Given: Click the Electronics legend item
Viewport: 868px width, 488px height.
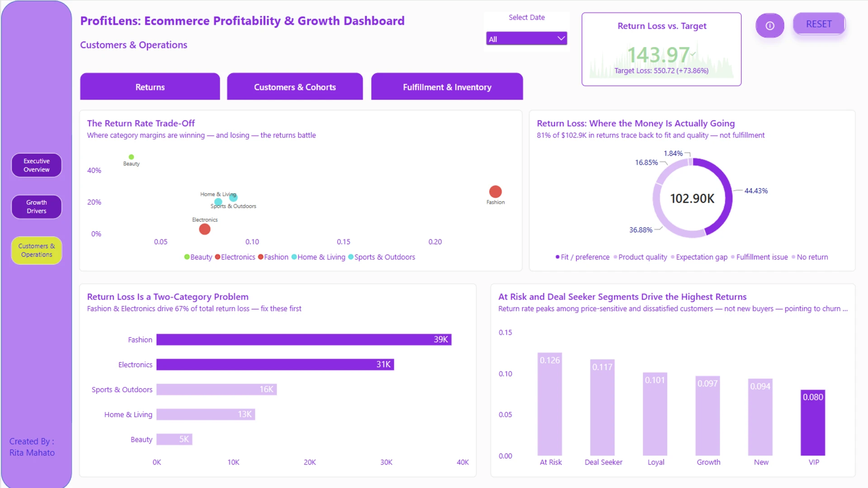Looking at the screenshot, I should click(x=235, y=257).
